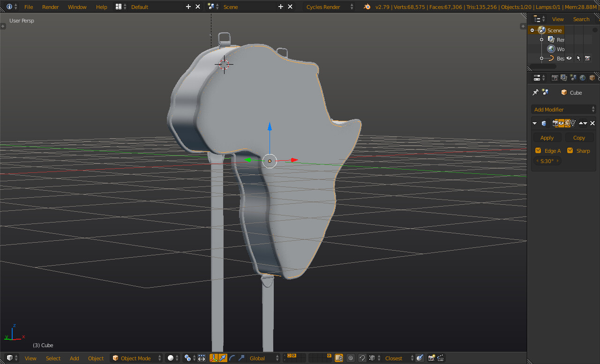600x364 pixels.
Task: Expand the RenderLayers item in Outliner
Action: coord(541,39)
